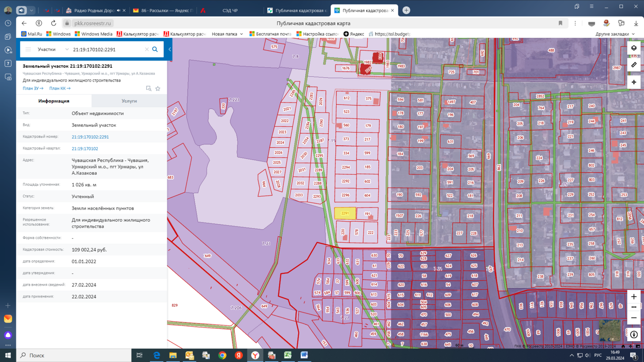Click the magnifier search icon

click(x=155, y=49)
